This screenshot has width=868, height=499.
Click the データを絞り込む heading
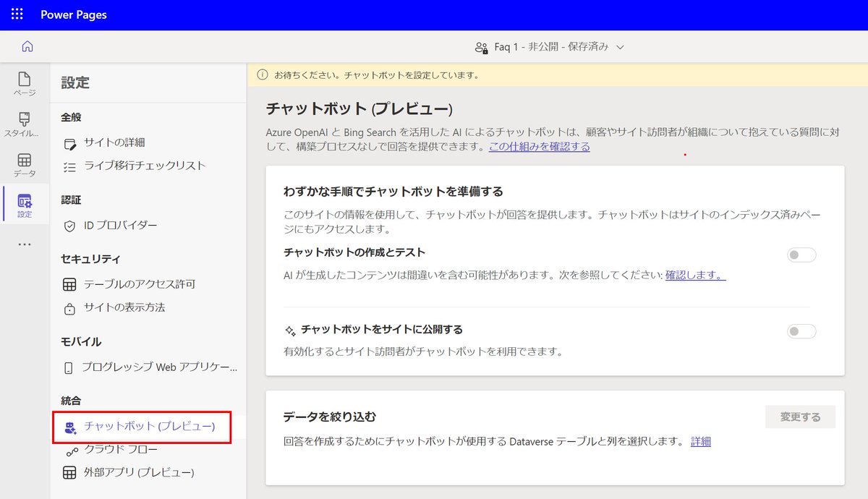(x=330, y=417)
